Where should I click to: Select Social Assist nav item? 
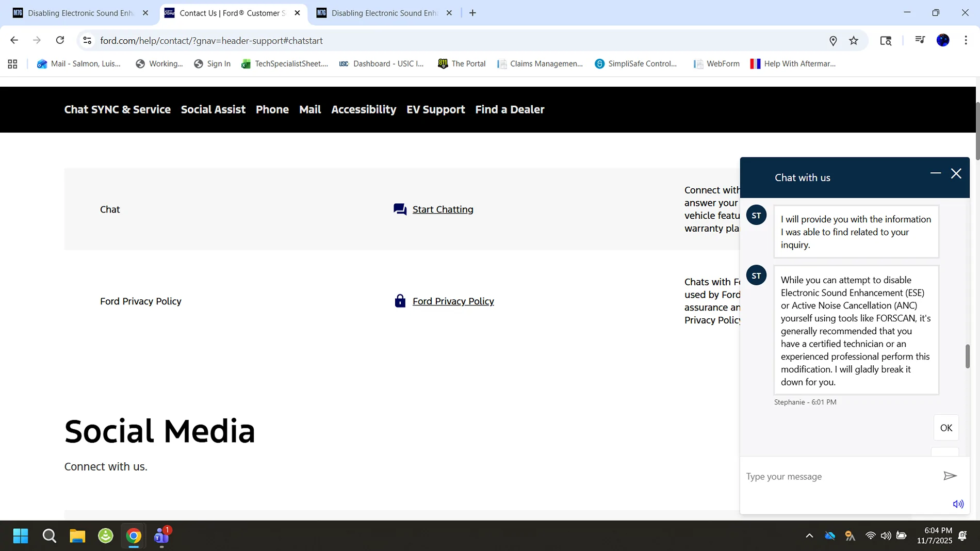[213, 109]
